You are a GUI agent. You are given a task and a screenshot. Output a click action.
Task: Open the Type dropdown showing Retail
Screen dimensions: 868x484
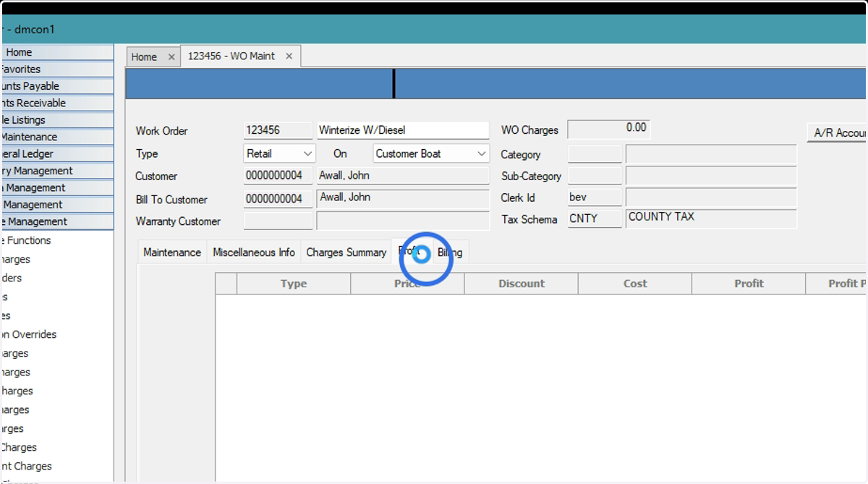[x=279, y=153]
